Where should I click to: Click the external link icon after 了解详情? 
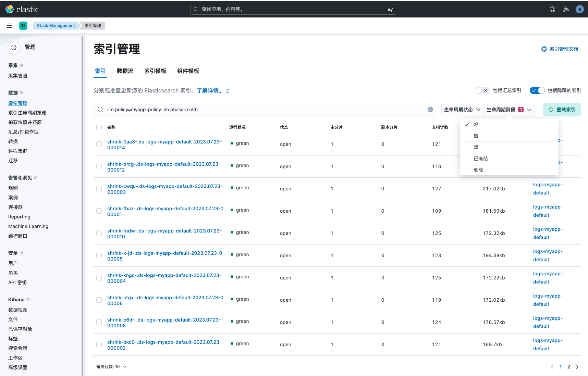228,91
